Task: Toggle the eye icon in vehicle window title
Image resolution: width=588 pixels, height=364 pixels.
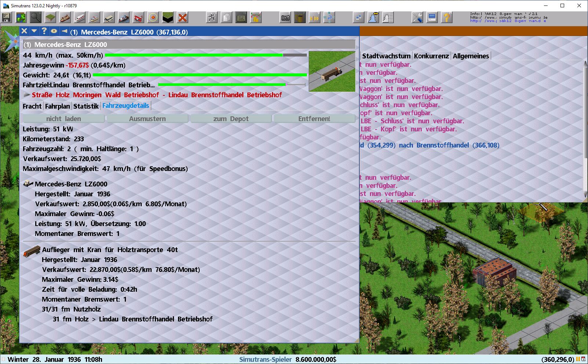Action: pyautogui.click(x=54, y=31)
